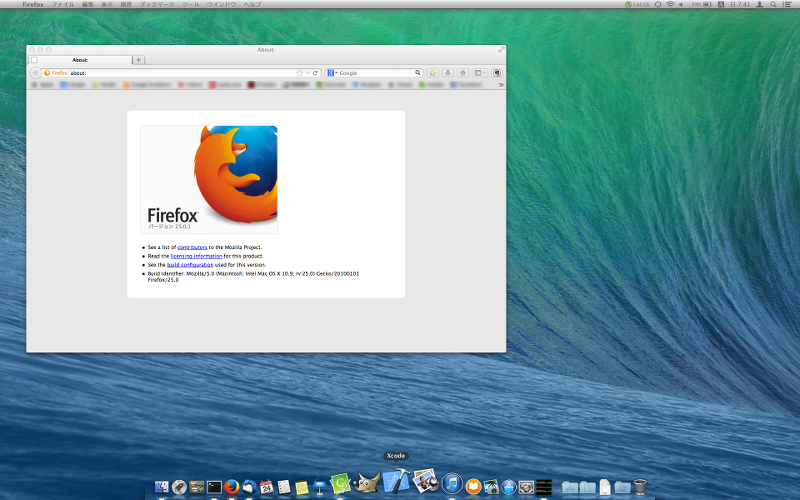This screenshot has width=800, height=500.
Task: Open Trash in the Dock
Action: pos(639,487)
